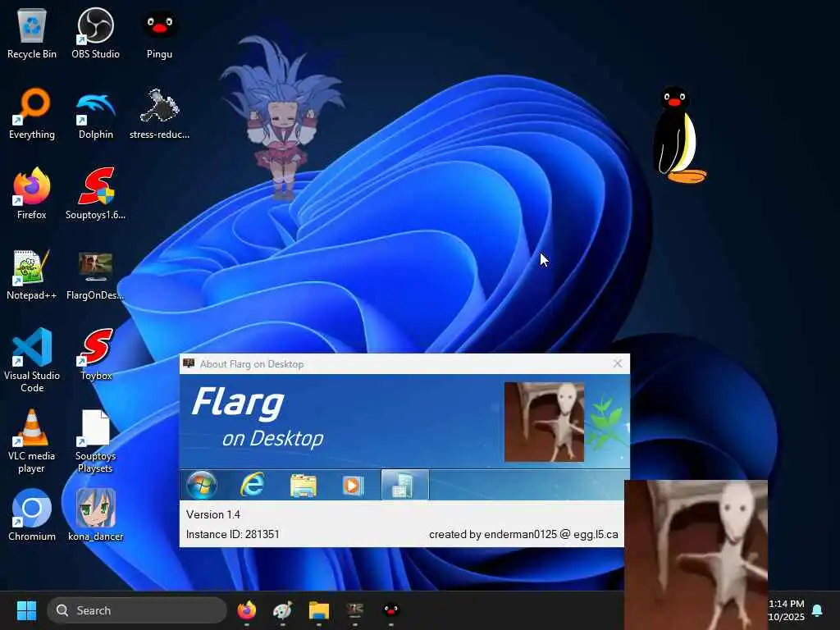Open File Explorer from the taskbar

coord(319,610)
